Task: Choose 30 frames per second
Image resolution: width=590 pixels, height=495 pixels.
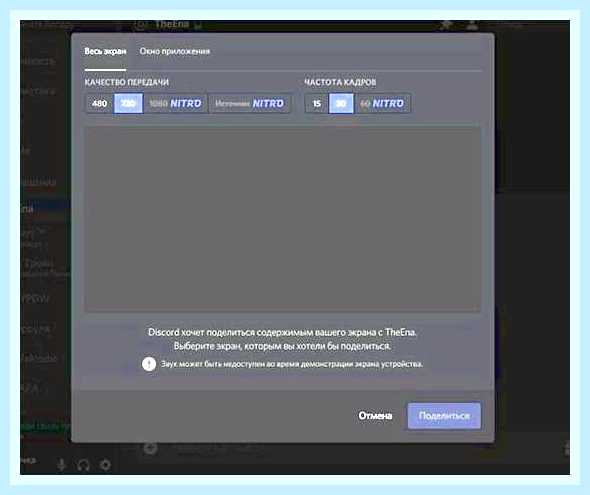Action: (x=341, y=103)
